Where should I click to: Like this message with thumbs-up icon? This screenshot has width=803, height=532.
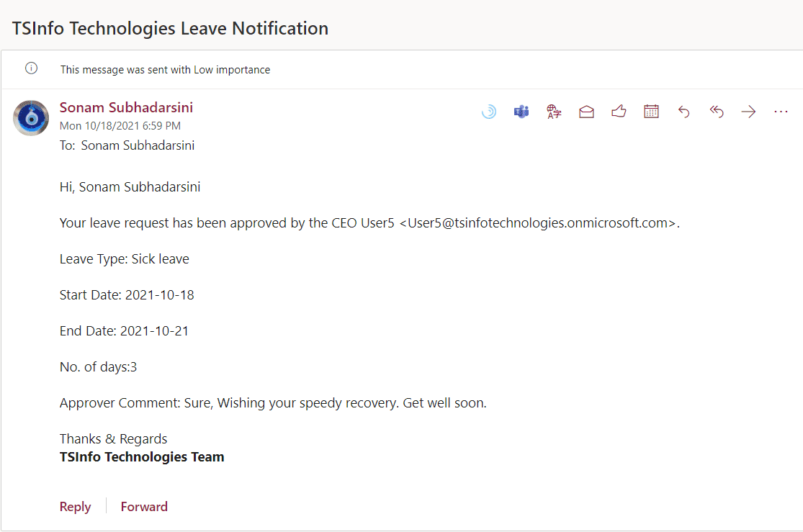619,112
